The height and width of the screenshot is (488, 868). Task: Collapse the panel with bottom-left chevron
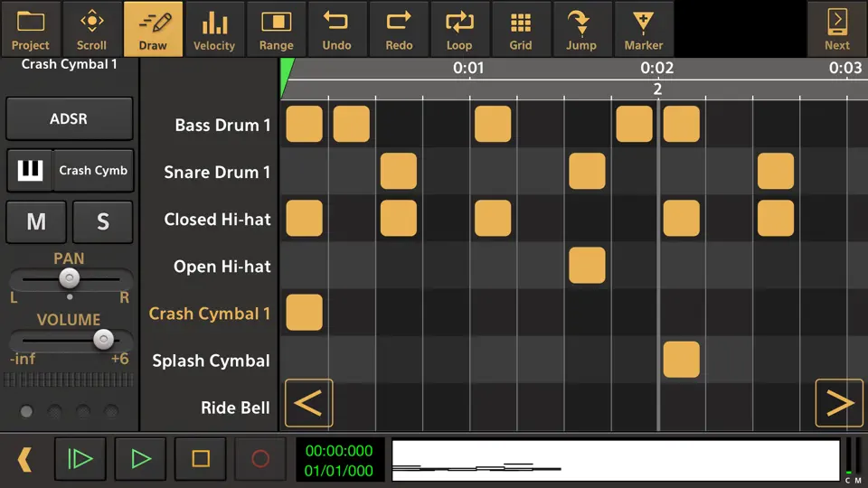tap(24, 459)
